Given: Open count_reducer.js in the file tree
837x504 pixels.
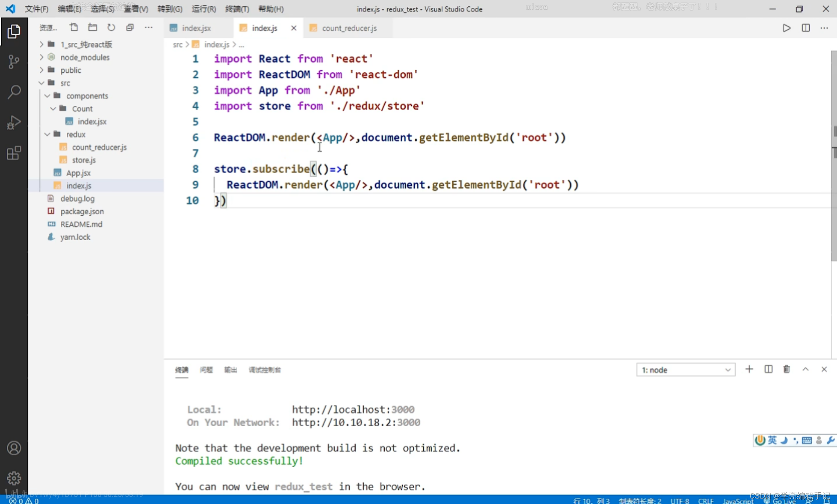Looking at the screenshot, I should [x=96, y=147].
